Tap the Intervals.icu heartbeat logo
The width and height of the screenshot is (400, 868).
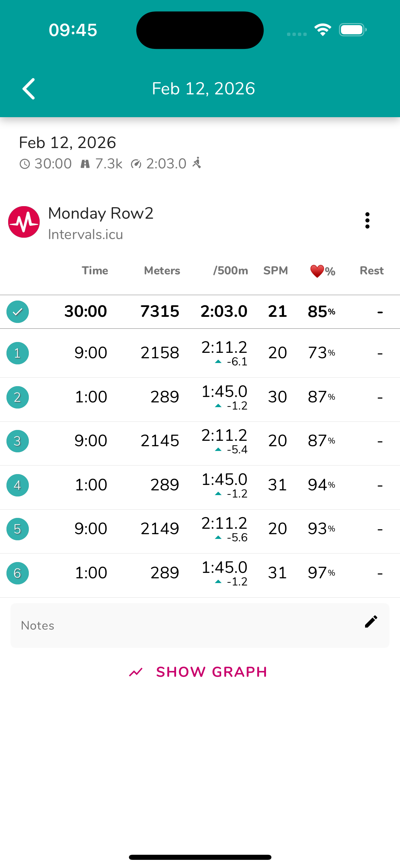click(24, 222)
